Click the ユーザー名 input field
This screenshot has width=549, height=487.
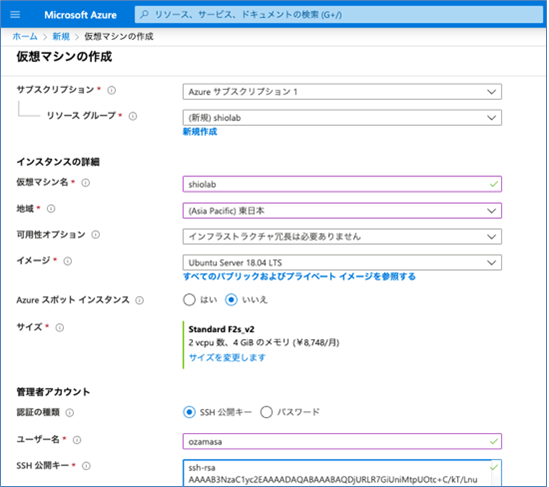click(x=342, y=441)
